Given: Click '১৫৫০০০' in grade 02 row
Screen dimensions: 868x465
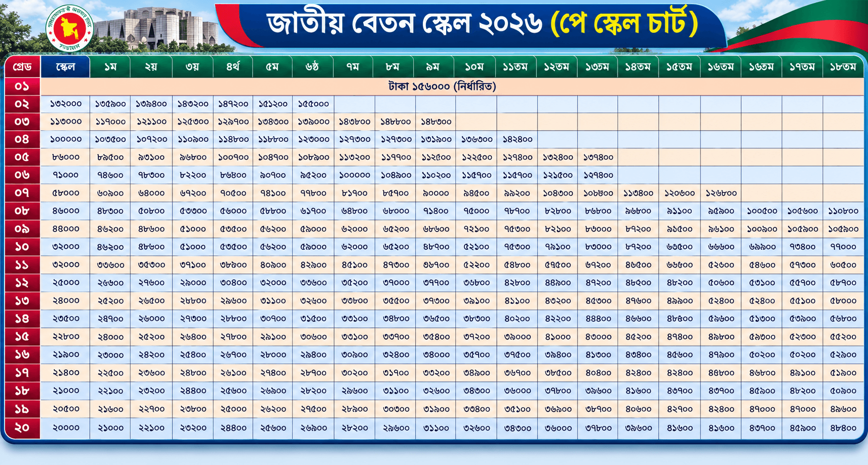Looking at the screenshot, I should click(x=313, y=104).
